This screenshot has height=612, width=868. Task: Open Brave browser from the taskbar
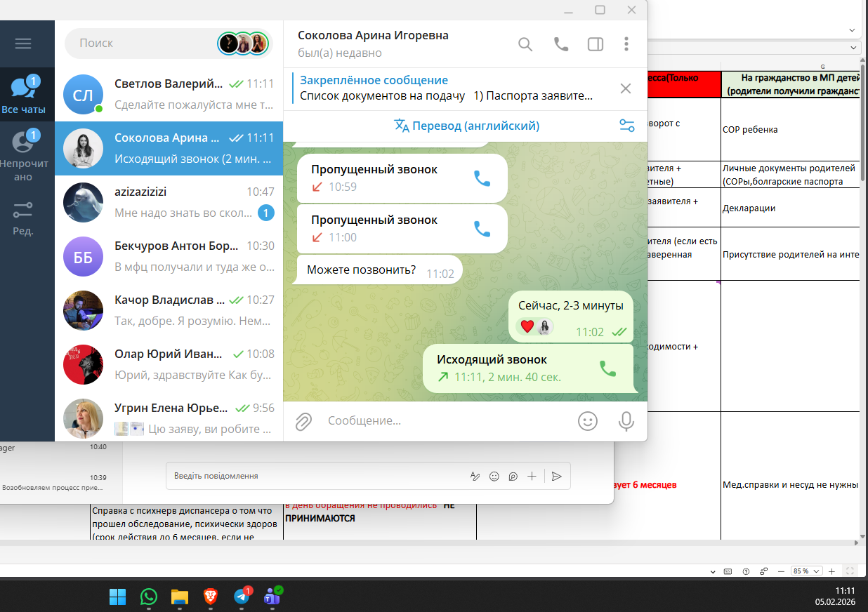(211, 597)
